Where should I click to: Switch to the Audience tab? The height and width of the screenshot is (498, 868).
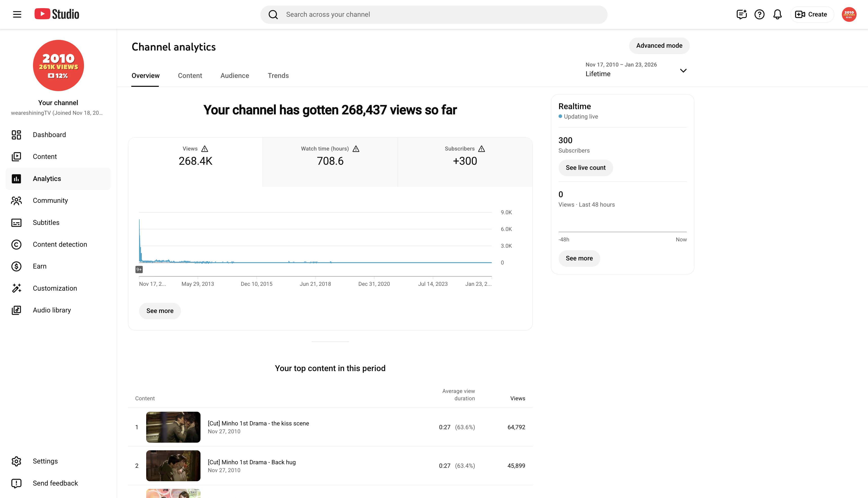[x=235, y=76]
